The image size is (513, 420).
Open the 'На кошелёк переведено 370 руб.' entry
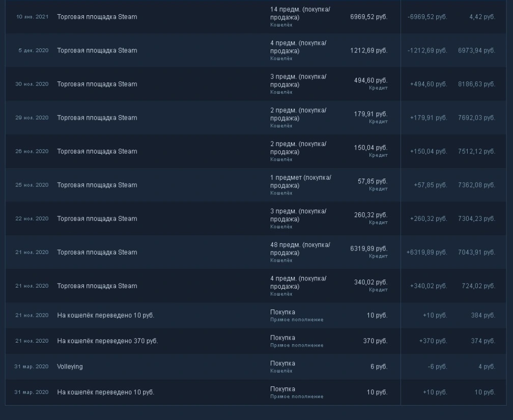(x=256, y=341)
